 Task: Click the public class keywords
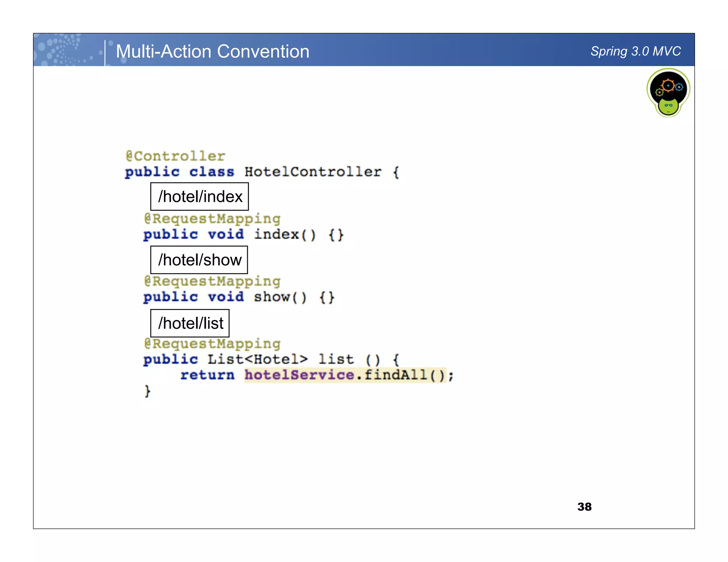pos(180,172)
